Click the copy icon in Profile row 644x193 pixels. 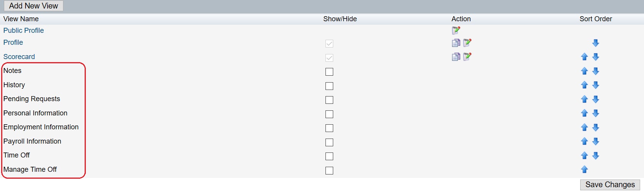(456, 43)
